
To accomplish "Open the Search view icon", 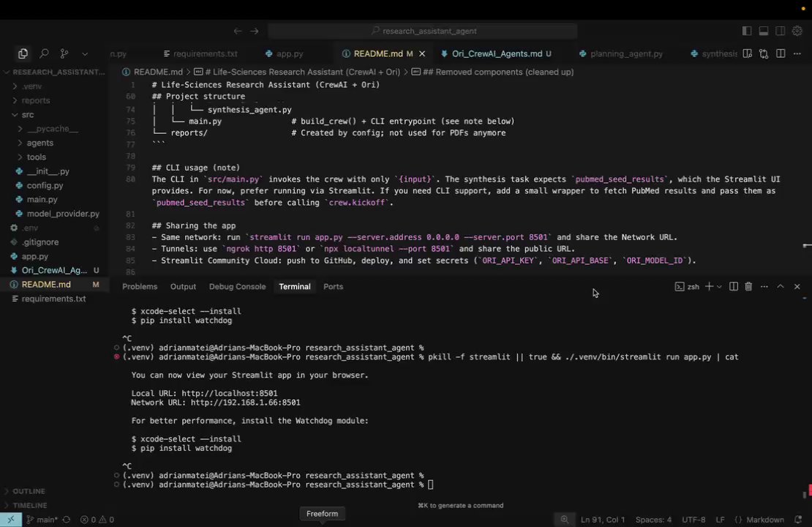I will [x=44, y=53].
